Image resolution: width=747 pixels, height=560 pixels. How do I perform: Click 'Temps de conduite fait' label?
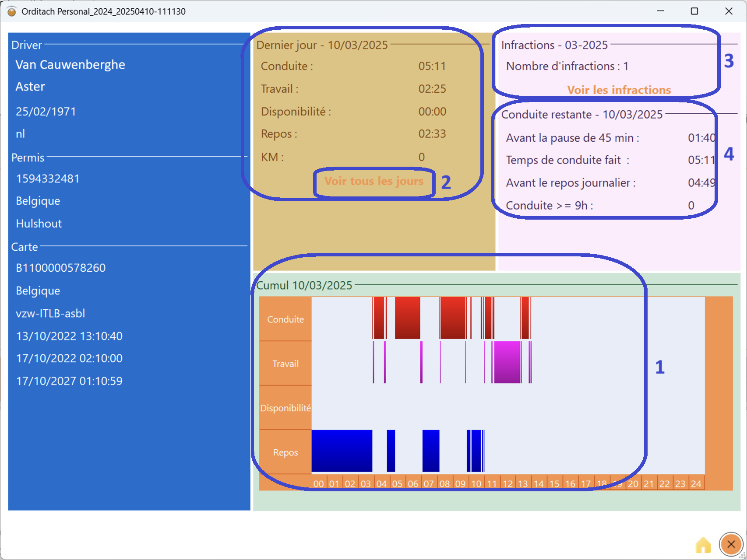point(568,160)
